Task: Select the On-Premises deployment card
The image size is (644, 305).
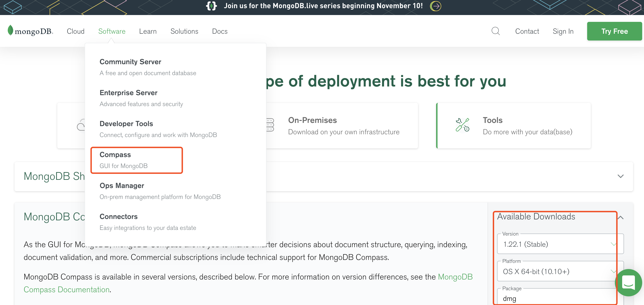Action: pos(342,126)
